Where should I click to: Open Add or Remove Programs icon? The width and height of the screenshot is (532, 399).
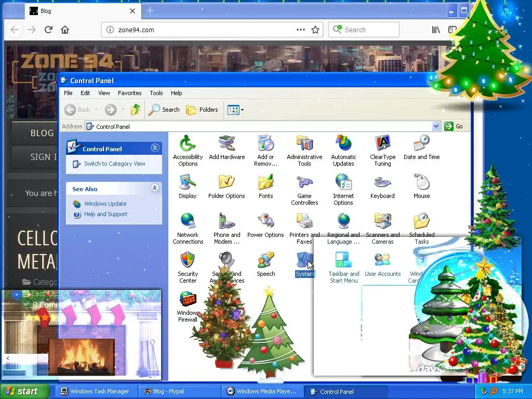[x=265, y=151]
